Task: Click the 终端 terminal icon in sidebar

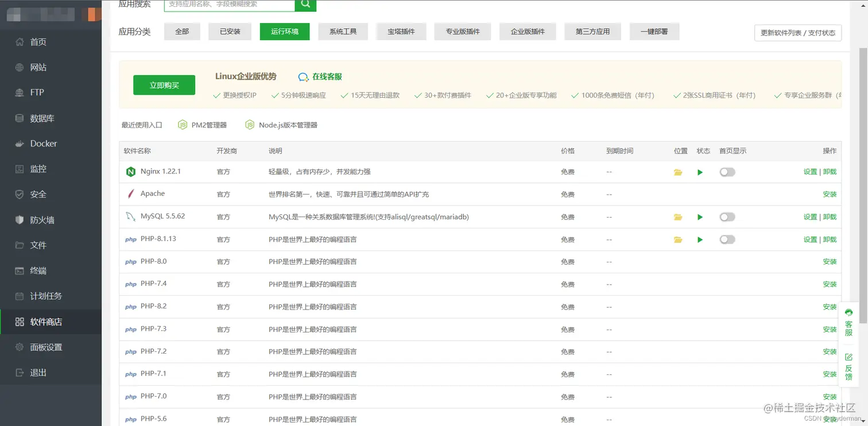Action: pyautogui.click(x=20, y=270)
